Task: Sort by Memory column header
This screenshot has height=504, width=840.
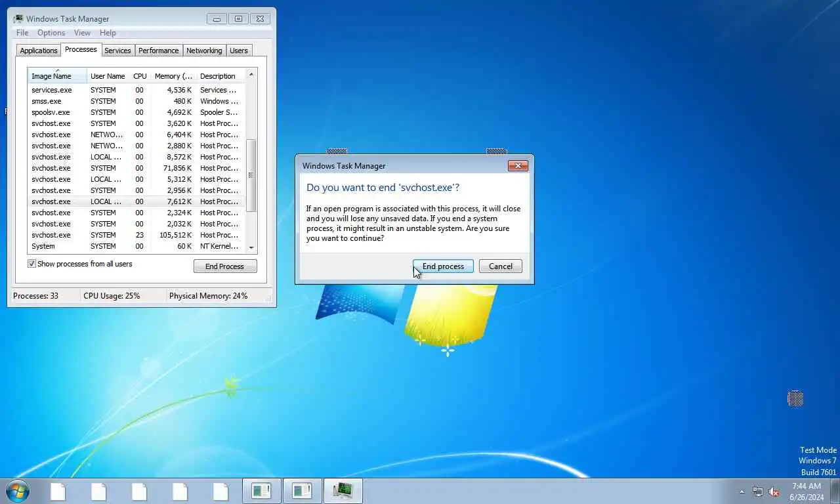Action: pos(173,76)
